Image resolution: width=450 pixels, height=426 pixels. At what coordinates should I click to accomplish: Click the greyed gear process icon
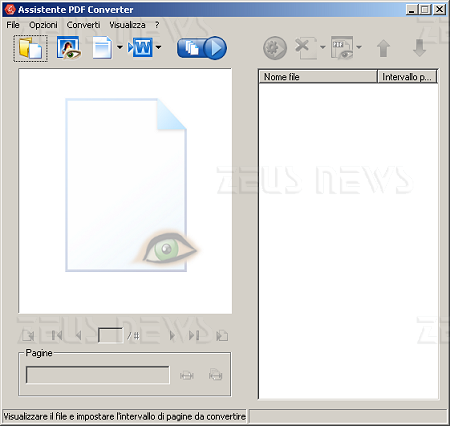pyautogui.click(x=275, y=48)
